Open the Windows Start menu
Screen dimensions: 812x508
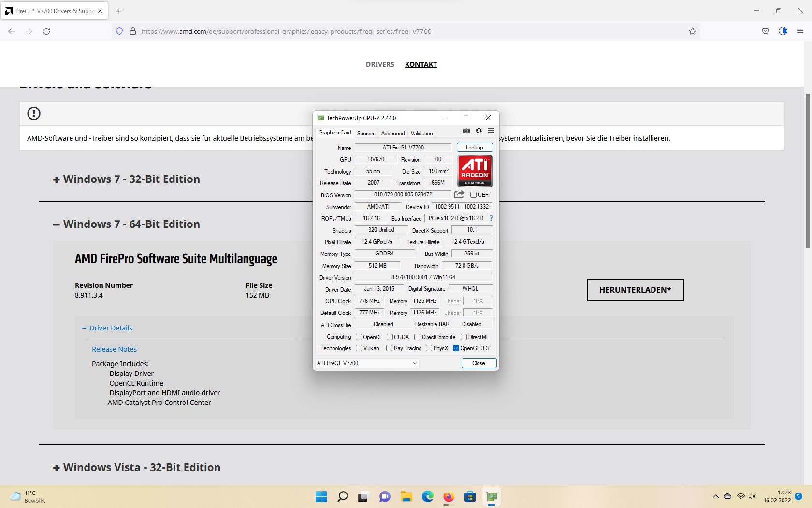click(x=321, y=497)
